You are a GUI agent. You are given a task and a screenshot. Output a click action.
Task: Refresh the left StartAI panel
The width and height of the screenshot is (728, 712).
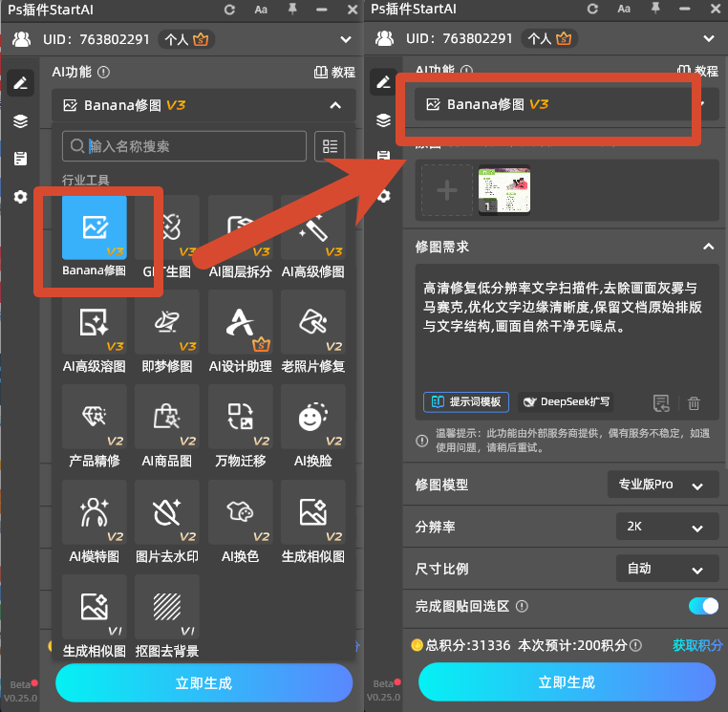(x=229, y=10)
